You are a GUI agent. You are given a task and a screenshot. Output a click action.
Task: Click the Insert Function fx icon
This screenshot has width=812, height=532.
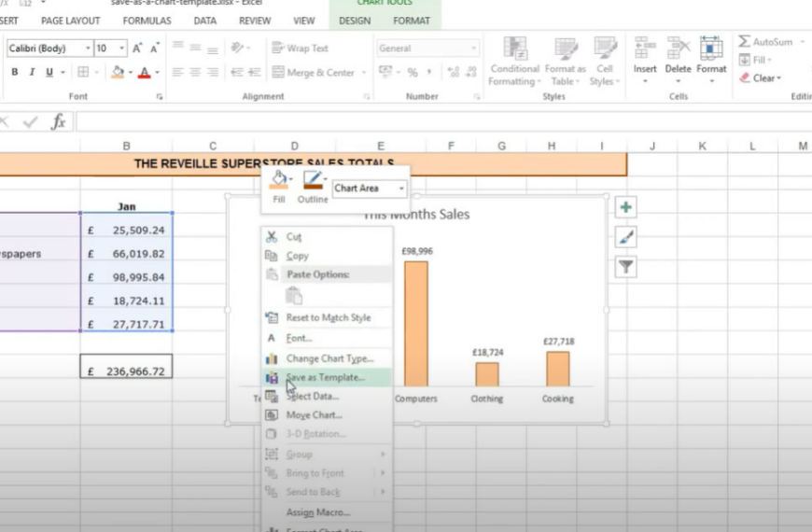point(59,121)
